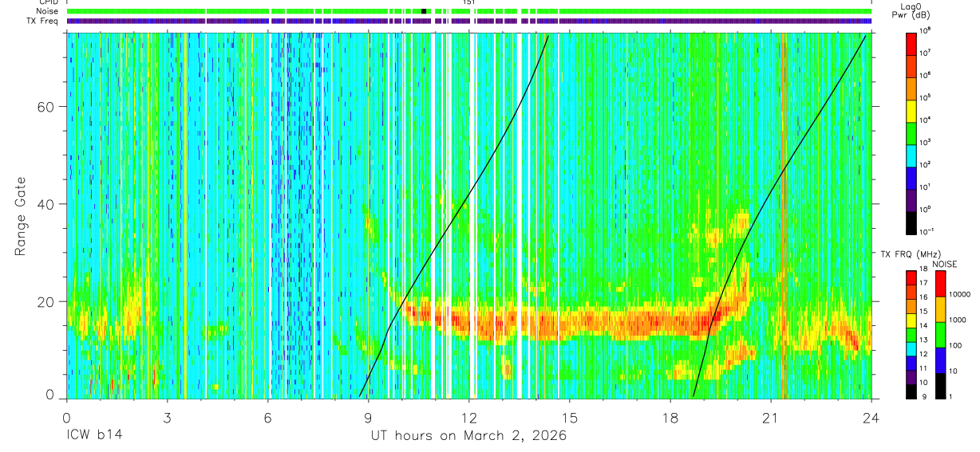Select the black bottom segment of the TX FRQ color bar
The width and height of the screenshot is (980, 452).
tap(911, 391)
